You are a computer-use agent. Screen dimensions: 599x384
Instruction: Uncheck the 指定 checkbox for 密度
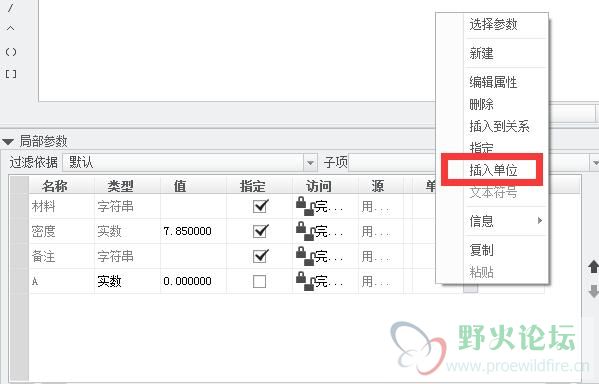click(x=260, y=231)
